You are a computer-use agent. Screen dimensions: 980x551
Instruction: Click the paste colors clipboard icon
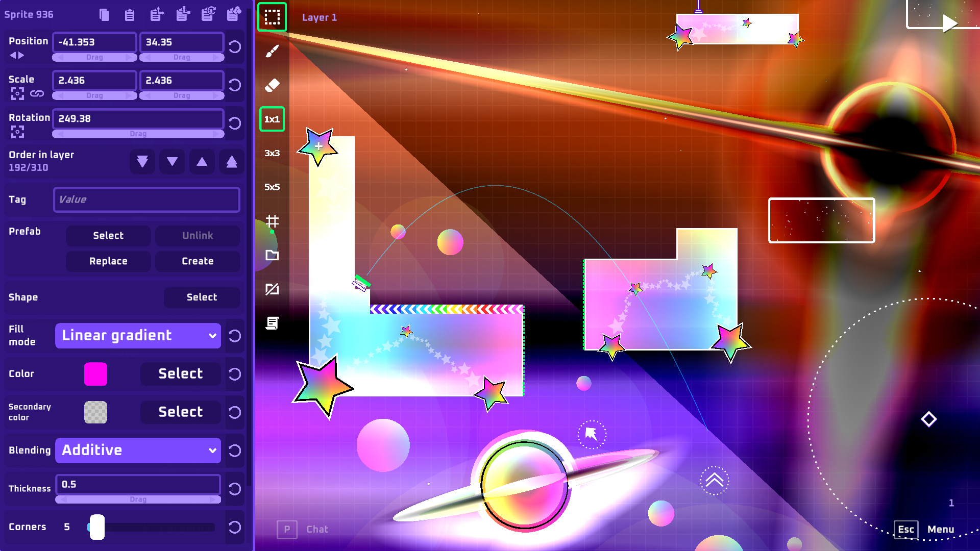(234, 14)
